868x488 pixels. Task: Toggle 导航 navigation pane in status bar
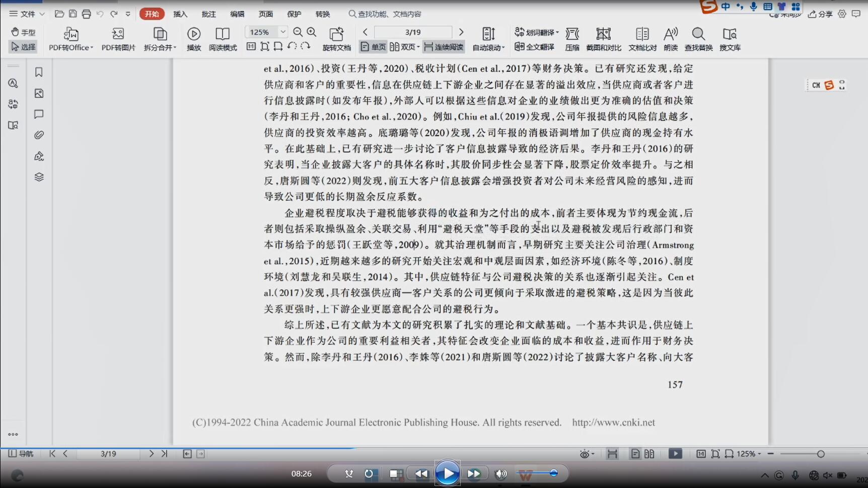click(x=21, y=454)
